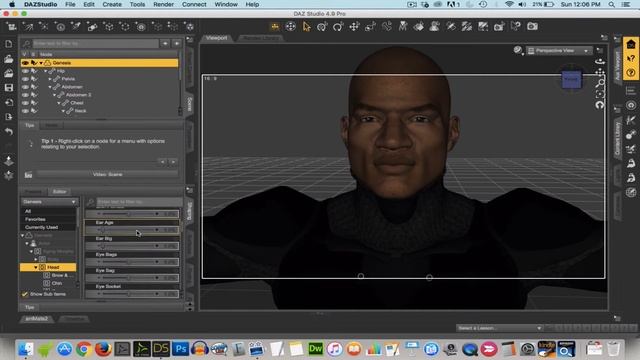640x360 pixels.
Task: Open Photoshop from the Dock
Action: [180, 349]
